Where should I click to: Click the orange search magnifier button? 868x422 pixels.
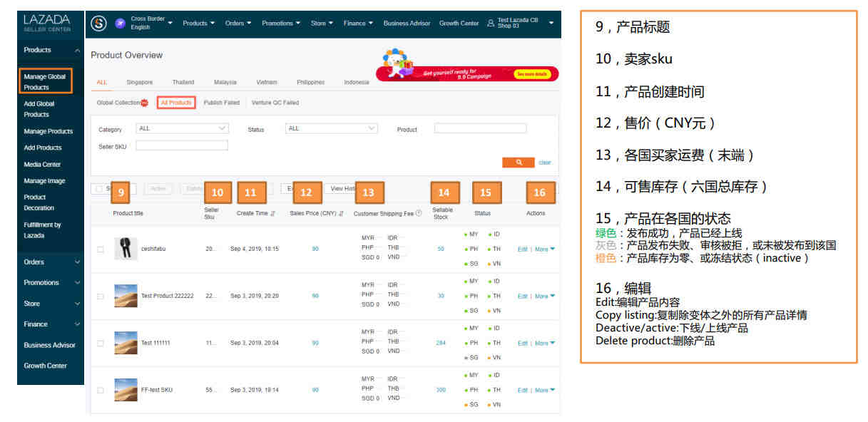click(x=518, y=163)
